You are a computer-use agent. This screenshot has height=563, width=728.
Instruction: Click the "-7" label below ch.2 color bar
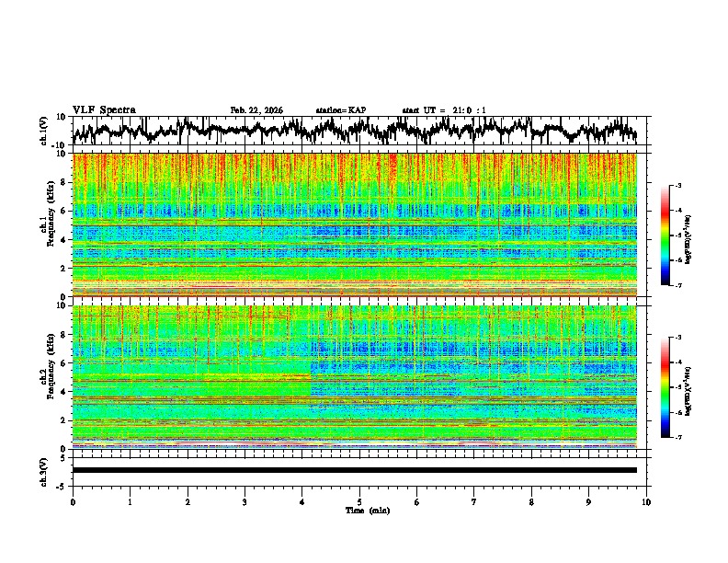point(678,438)
